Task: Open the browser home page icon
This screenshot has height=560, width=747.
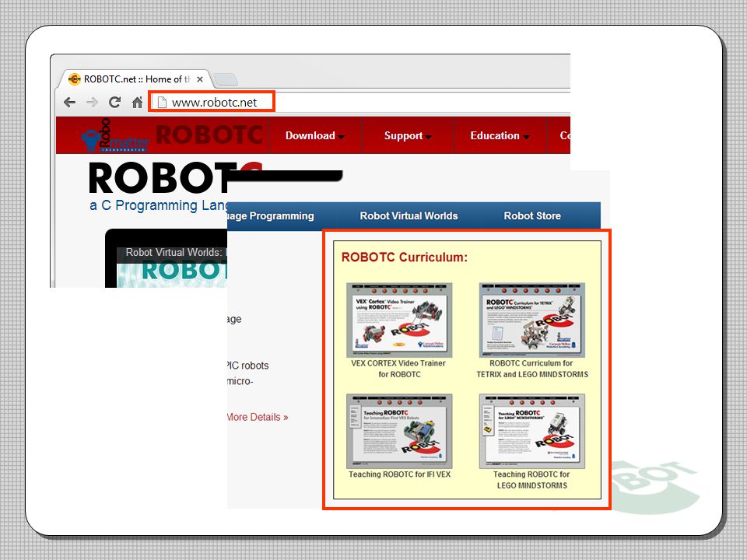Action: point(137,102)
